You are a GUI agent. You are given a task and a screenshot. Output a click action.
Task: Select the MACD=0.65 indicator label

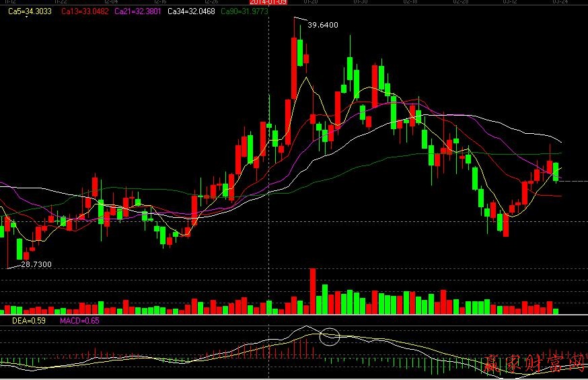pos(79,321)
